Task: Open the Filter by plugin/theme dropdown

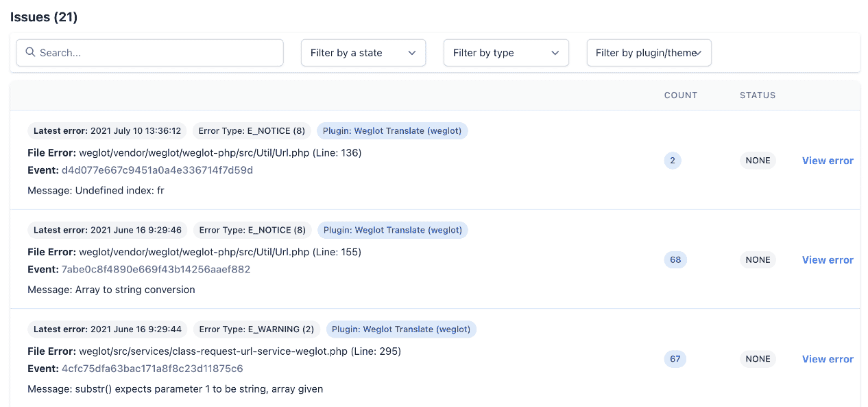Action: point(649,53)
